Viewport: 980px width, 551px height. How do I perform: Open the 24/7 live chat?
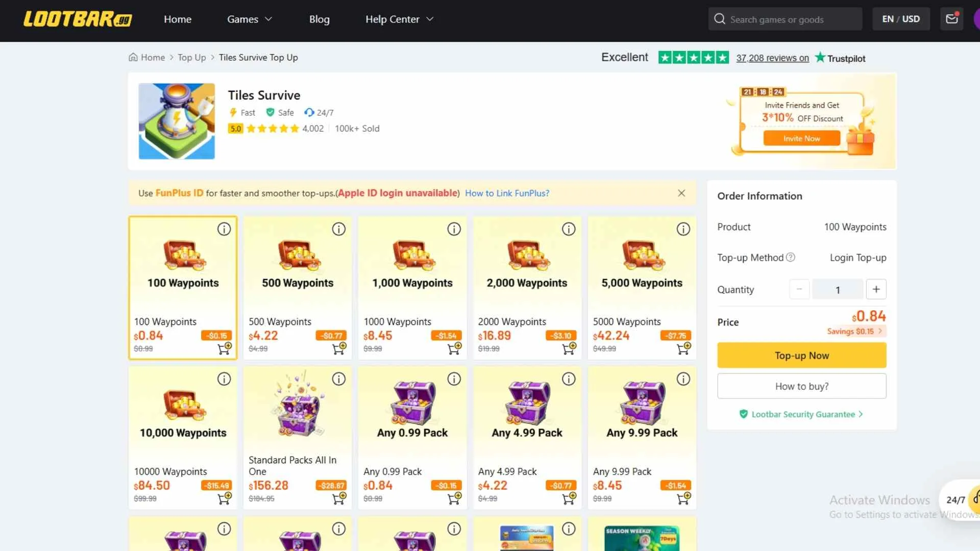[x=954, y=500]
